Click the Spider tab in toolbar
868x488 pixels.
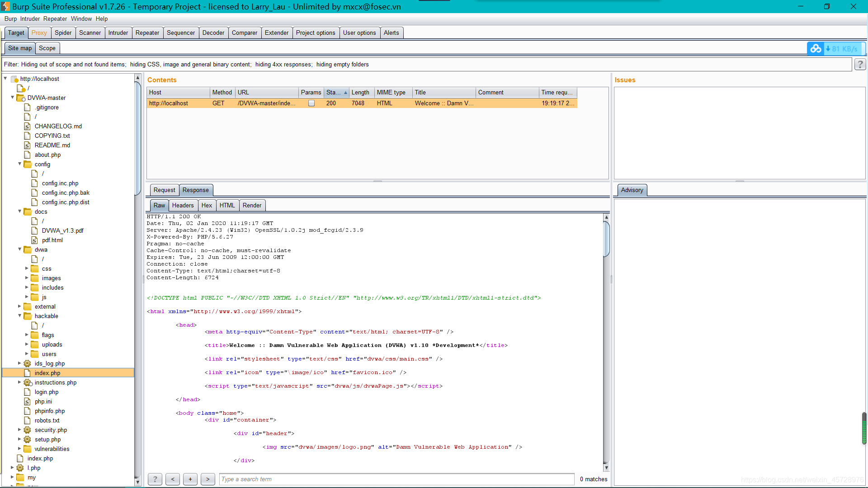pos(63,32)
